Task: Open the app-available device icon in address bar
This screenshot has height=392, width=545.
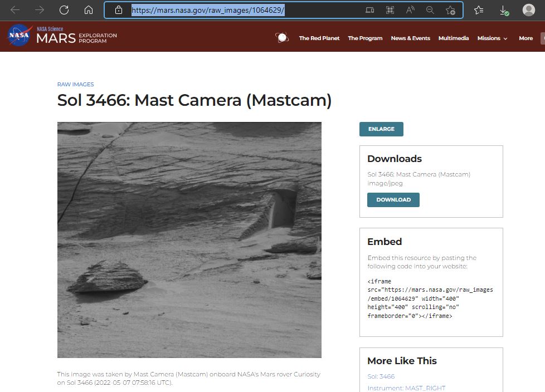Action: 370,10
